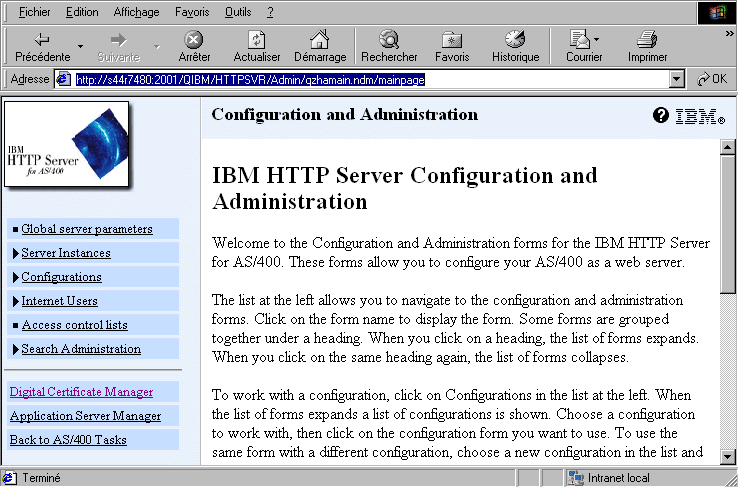
Task: Go back with the Précédente button
Action: 42,47
